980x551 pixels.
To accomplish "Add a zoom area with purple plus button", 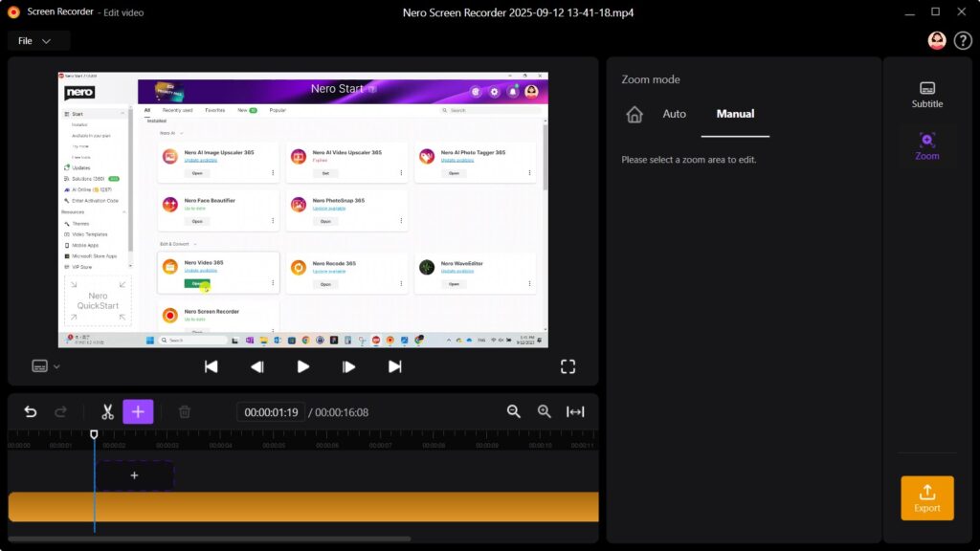I will (138, 411).
